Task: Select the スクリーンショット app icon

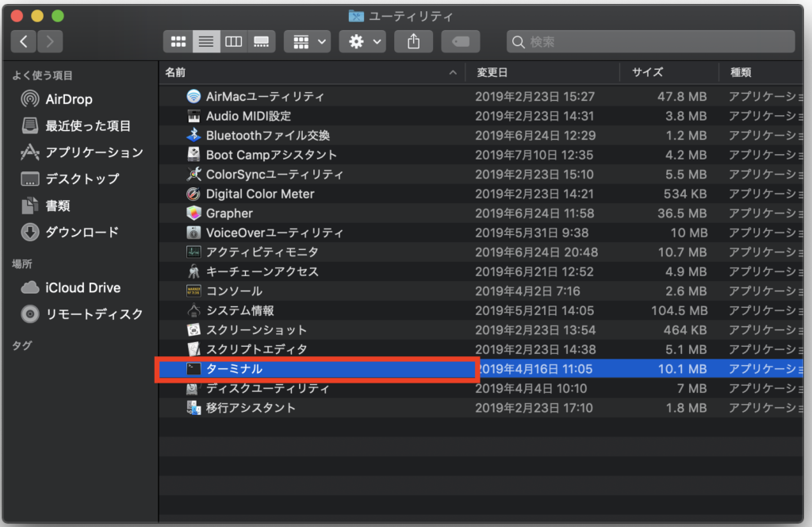Action: point(193,329)
